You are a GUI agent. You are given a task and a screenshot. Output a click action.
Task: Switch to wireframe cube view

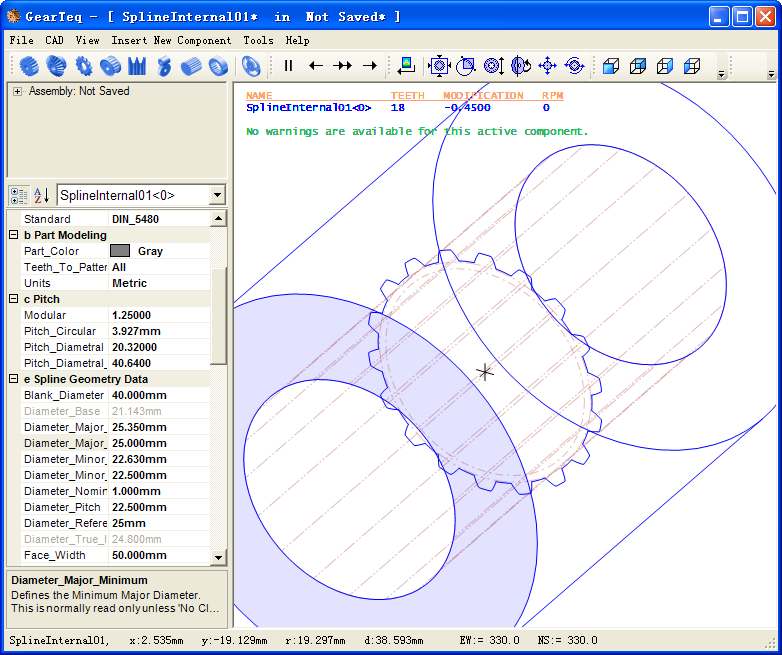638,65
